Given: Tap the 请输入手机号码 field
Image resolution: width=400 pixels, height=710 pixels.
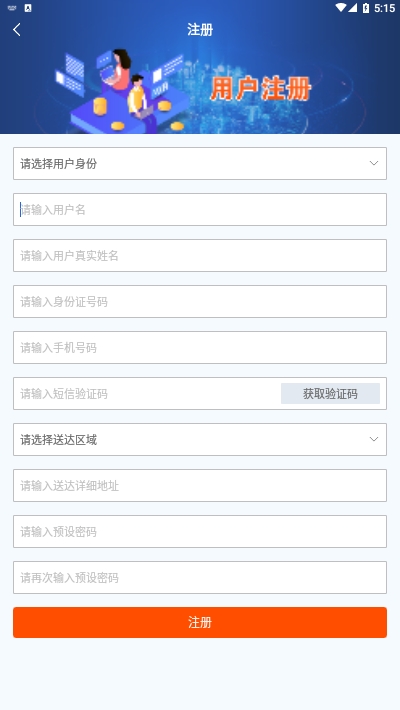Looking at the screenshot, I should pos(200,348).
